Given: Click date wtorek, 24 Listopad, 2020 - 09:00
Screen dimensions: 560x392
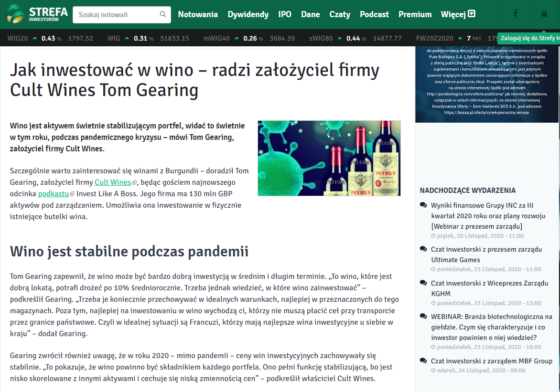Looking at the screenshot, I should 478,370.
